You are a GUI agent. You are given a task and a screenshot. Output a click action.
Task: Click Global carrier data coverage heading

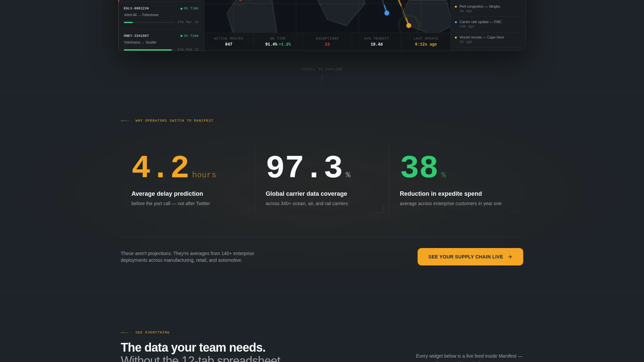[x=306, y=194]
